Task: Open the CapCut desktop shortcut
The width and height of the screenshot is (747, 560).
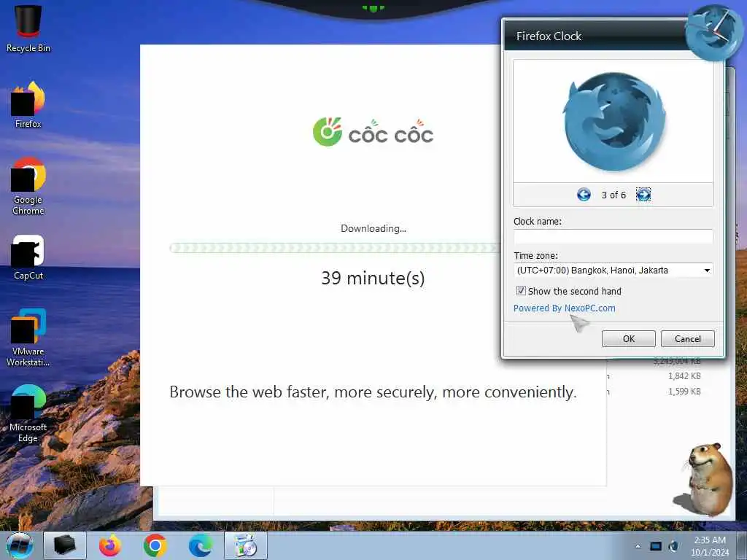Action: click(x=28, y=257)
